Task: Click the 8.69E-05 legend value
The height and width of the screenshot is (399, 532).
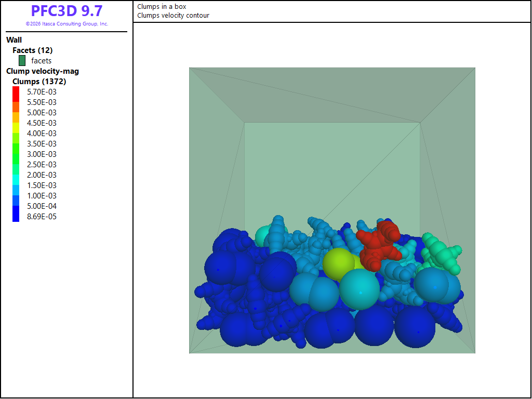Action: coord(42,217)
